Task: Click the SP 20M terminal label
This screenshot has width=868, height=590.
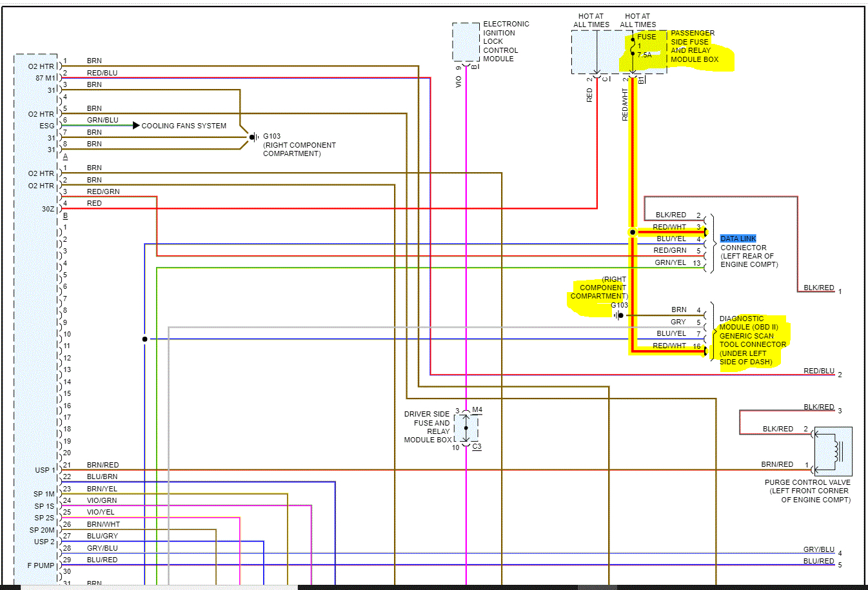Action: pyautogui.click(x=42, y=530)
